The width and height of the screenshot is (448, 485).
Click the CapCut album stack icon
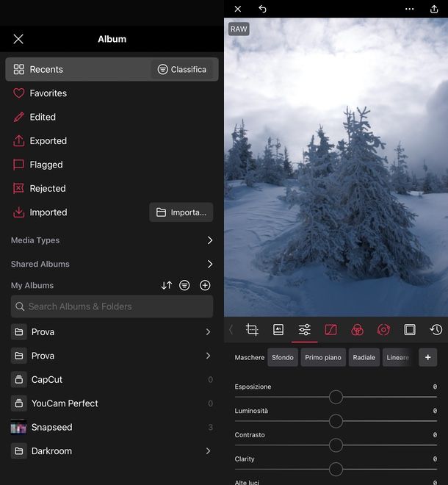[x=18, y=379]
